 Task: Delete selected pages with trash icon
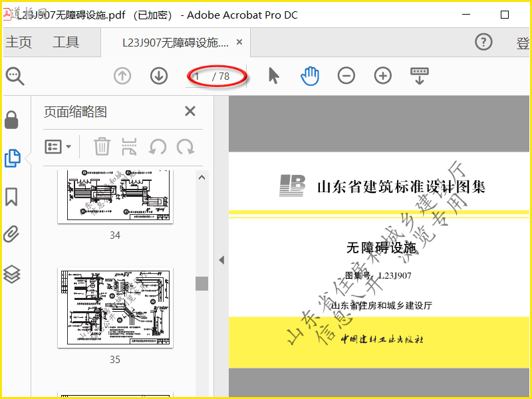[102, 146]
